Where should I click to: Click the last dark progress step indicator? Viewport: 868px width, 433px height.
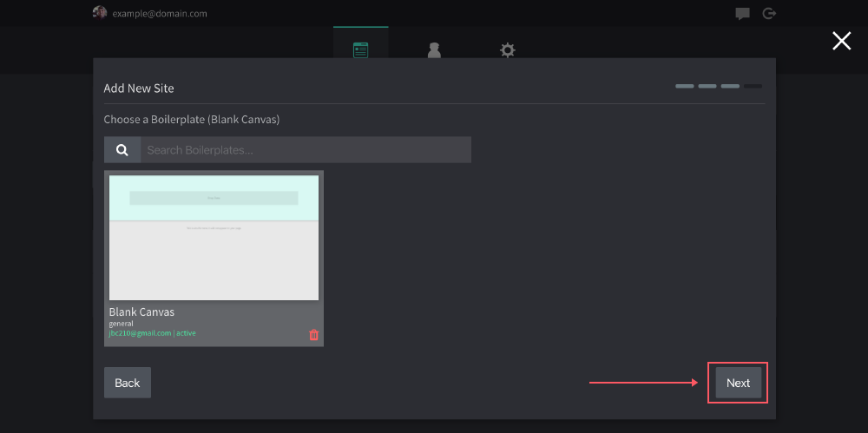[x=753, y=87]
